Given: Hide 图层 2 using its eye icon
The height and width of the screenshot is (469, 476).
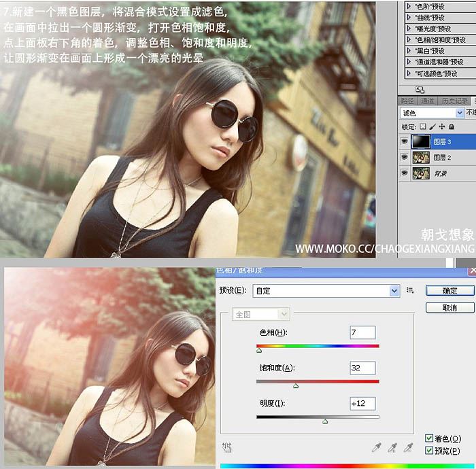Looking at the screenshot, I should [x=405, y=158].
